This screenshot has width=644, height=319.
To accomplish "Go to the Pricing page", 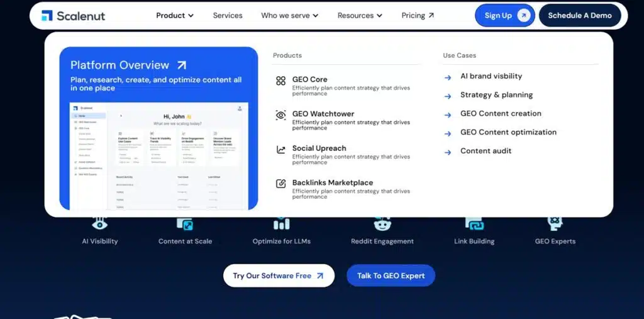I will [418, 15].
